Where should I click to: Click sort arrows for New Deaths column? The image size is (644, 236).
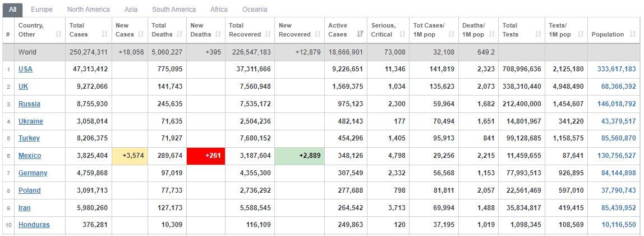click(x=218, y=34)
